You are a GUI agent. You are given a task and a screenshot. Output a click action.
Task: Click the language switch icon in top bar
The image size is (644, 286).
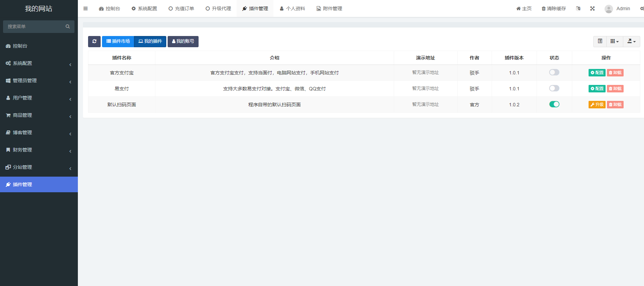tap(578, 8)
